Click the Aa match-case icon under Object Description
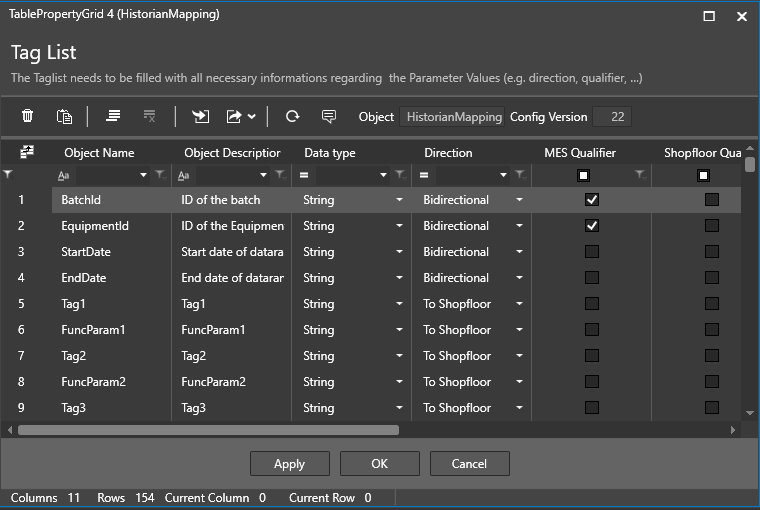The width and height of the screenshot is (760, 510). tap(183, 175)
